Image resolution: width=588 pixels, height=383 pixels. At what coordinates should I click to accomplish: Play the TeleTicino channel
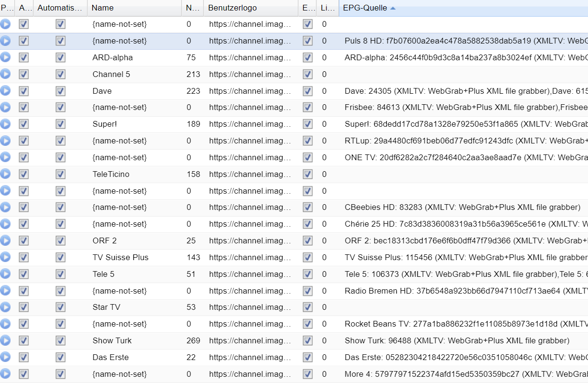(5, 174)
